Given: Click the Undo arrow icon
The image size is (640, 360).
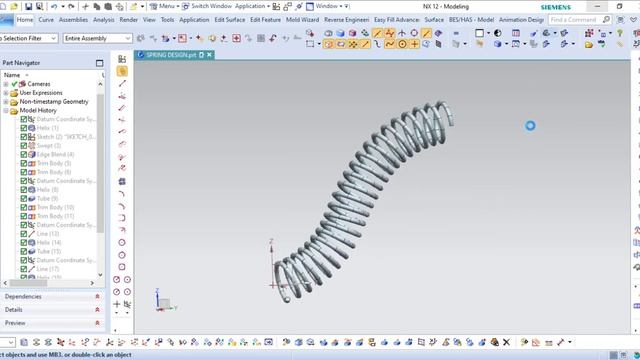Looking at the screenshot, I should (x=54, y=7).
